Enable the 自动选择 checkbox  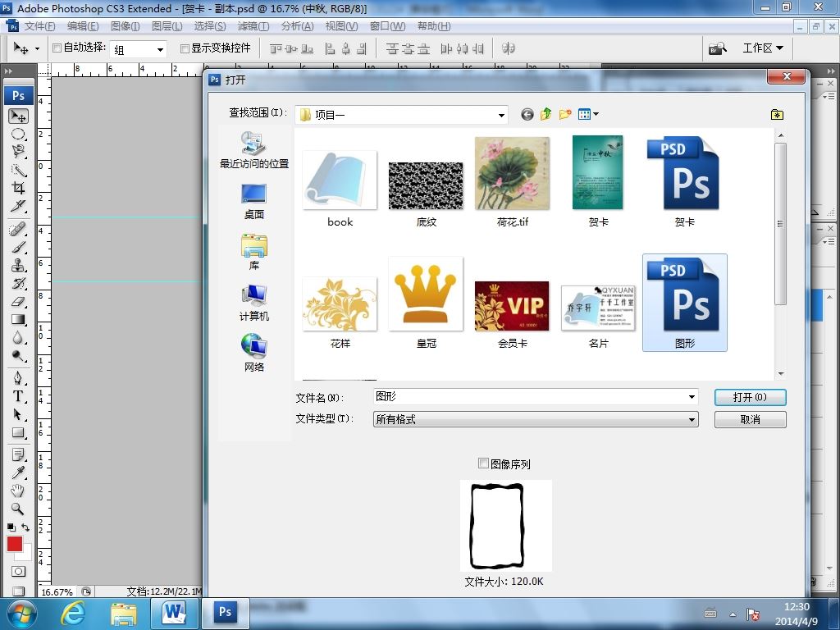57,48
